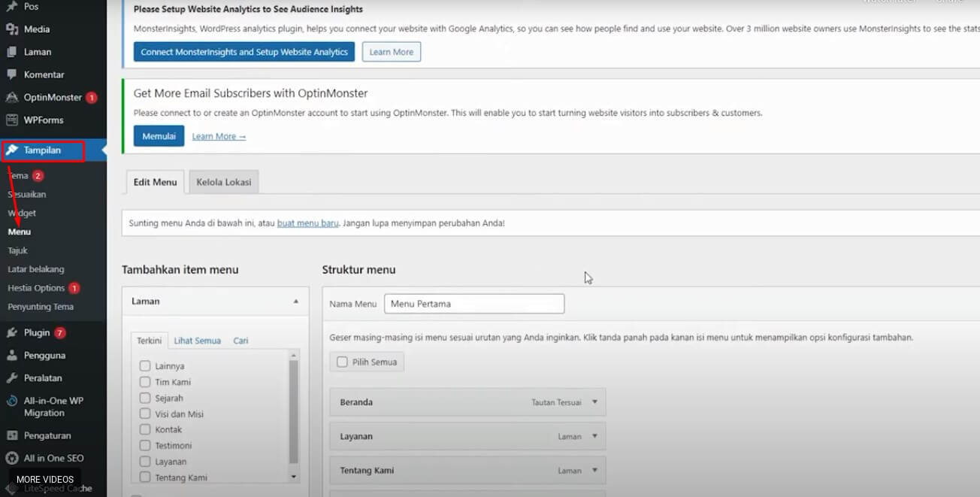Click the All in One SEO icon

(11, 458)
